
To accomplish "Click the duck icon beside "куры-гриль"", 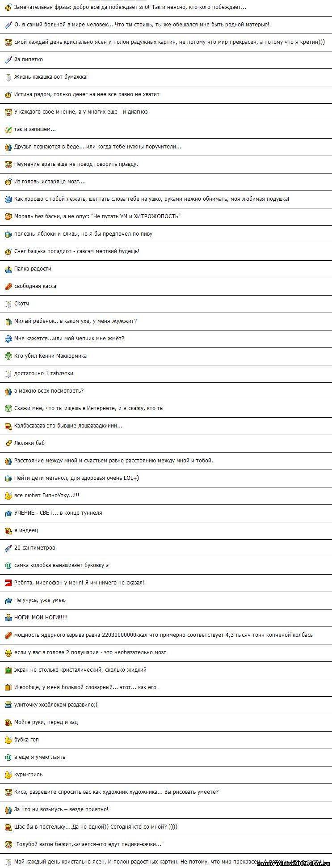I will (8, 775).
